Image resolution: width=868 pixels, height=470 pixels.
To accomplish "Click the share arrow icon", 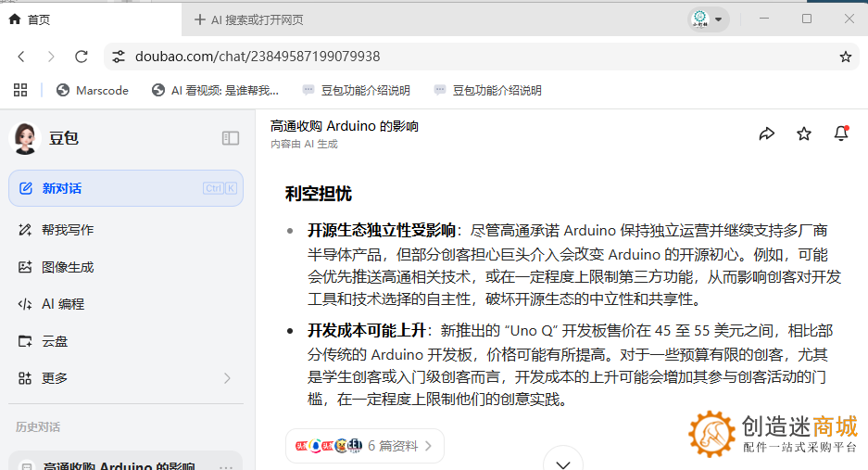I will 766,134.
